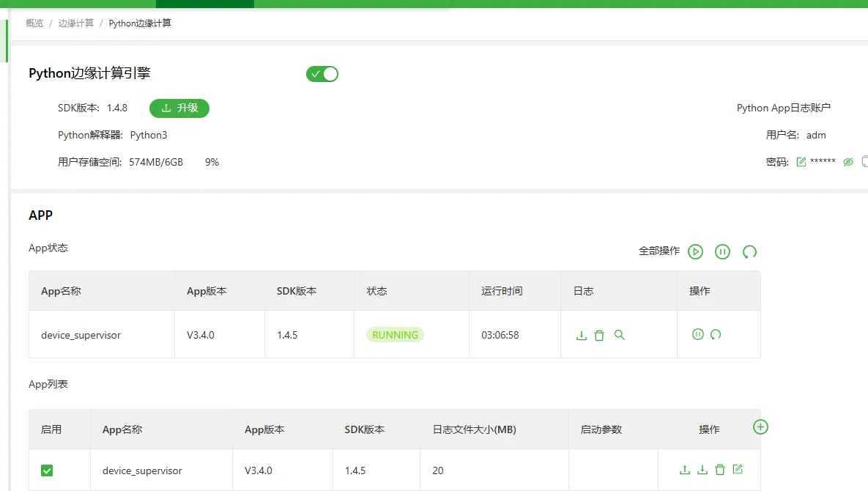Download the device_supervisor log file
This screenshot has height=491, width=868.
(x=582, y=336)
